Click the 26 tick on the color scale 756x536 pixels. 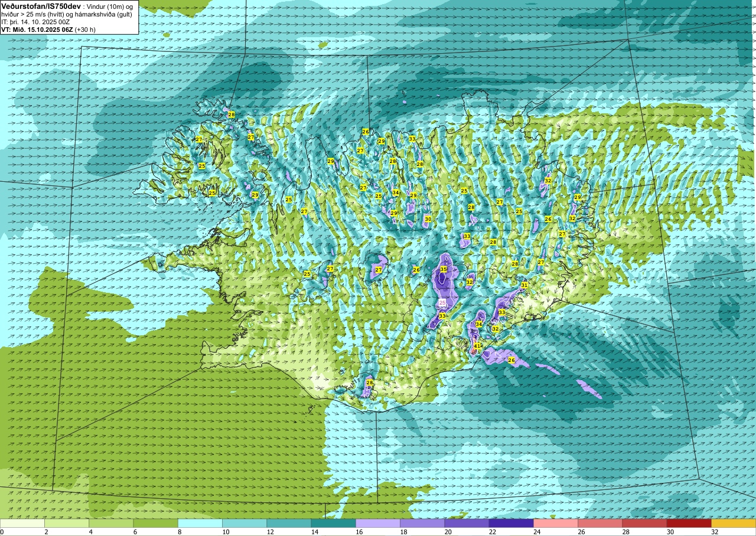[581, 532]
